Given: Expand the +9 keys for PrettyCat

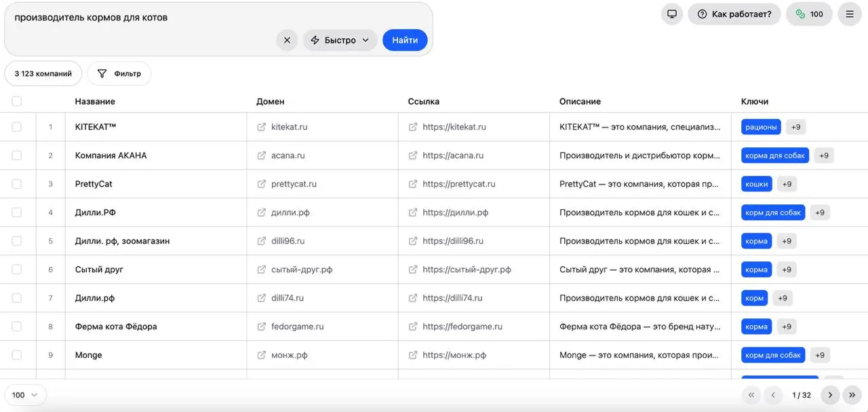Looking at the screenshot, I should (787, 184).
